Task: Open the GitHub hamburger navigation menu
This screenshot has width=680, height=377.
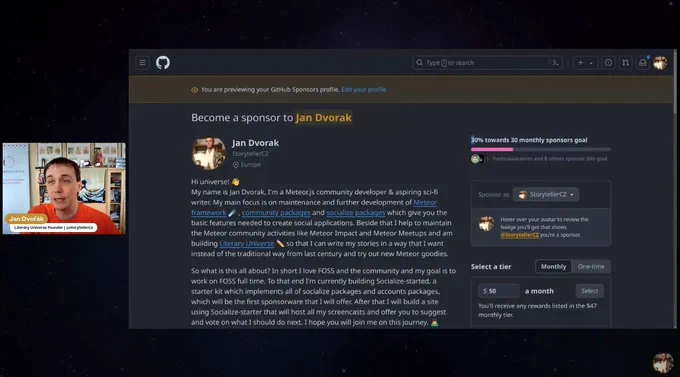Action: (x=142, y=63)
